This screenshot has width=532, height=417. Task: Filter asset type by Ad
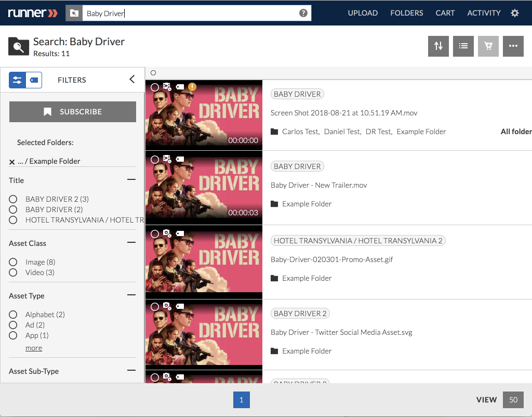(13, 325)
